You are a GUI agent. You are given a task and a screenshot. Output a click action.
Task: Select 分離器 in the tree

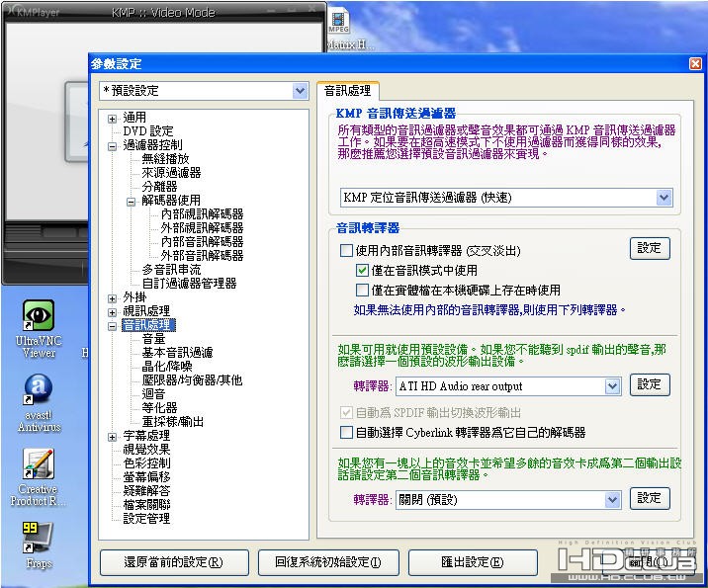(x=159, y=187)
